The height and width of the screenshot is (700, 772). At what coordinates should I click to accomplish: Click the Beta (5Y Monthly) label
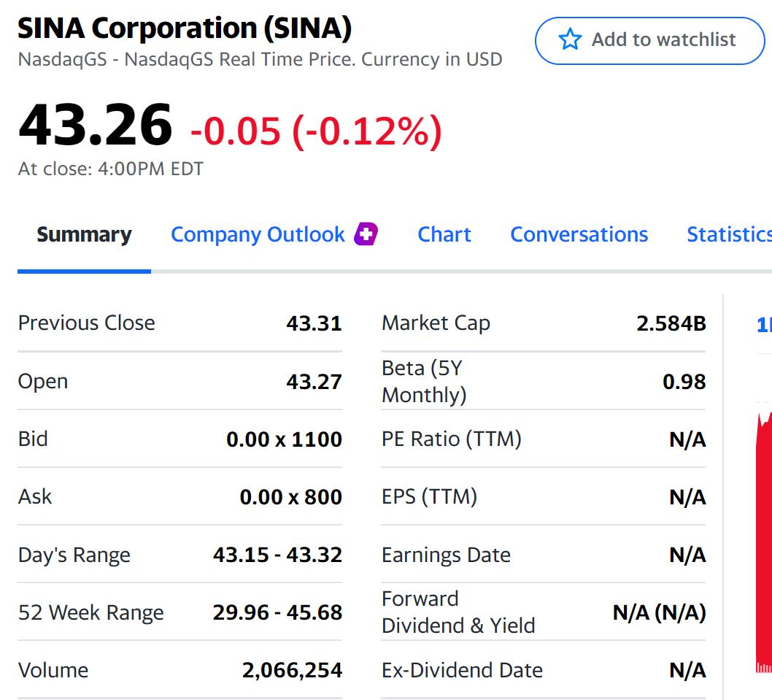click(x=424, y=382)
